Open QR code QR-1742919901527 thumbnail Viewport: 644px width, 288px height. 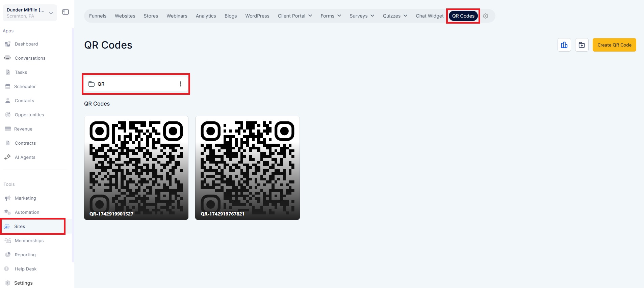(x=136, y=168)
